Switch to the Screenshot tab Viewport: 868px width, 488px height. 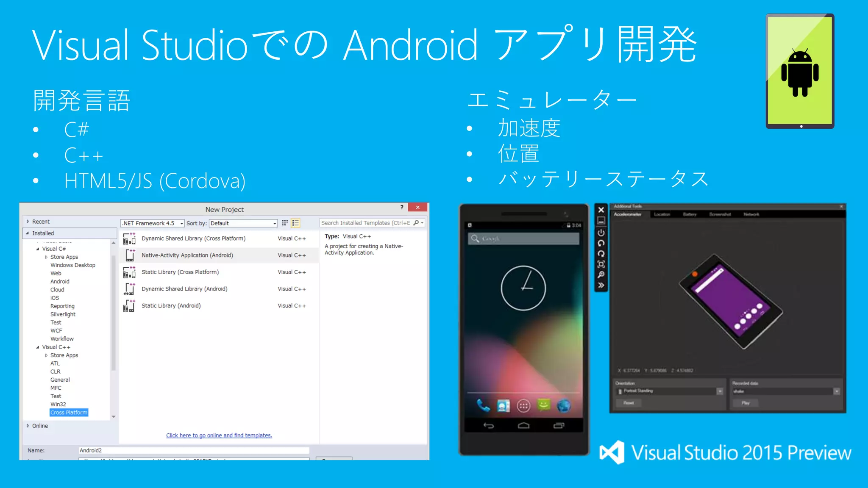pos(720,214)
